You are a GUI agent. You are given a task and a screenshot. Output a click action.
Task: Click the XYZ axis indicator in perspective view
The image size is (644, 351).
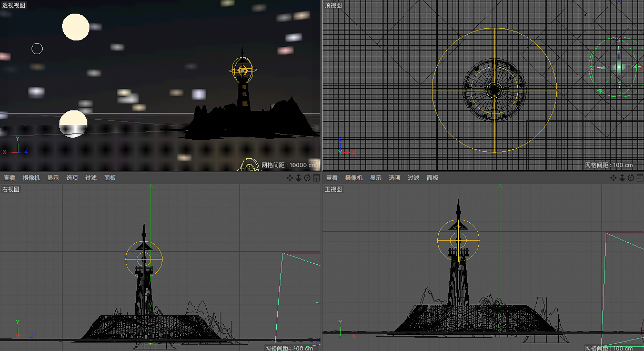coord(16,146)
